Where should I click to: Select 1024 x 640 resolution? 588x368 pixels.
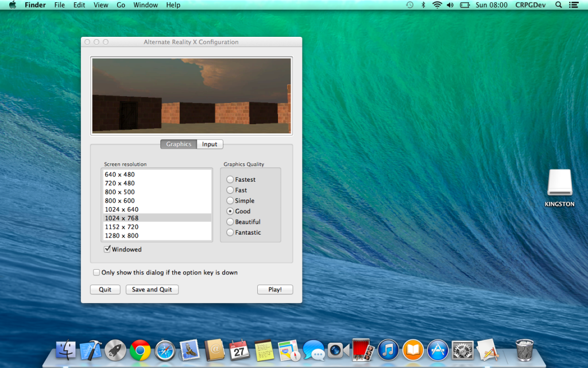pos(157,209)
